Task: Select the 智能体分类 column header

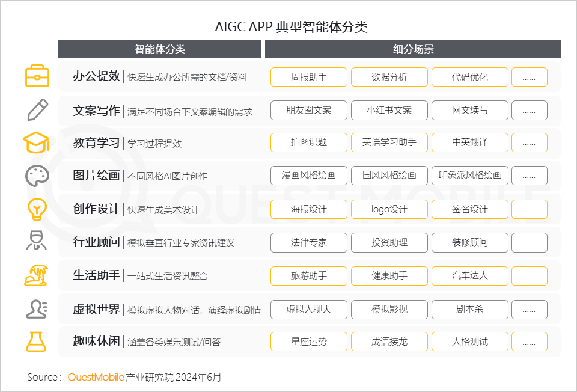Action: [x=159, y=49]
